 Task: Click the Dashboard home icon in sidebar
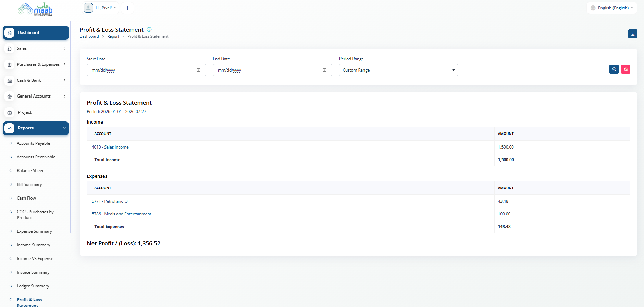click(x=10, y=33)
